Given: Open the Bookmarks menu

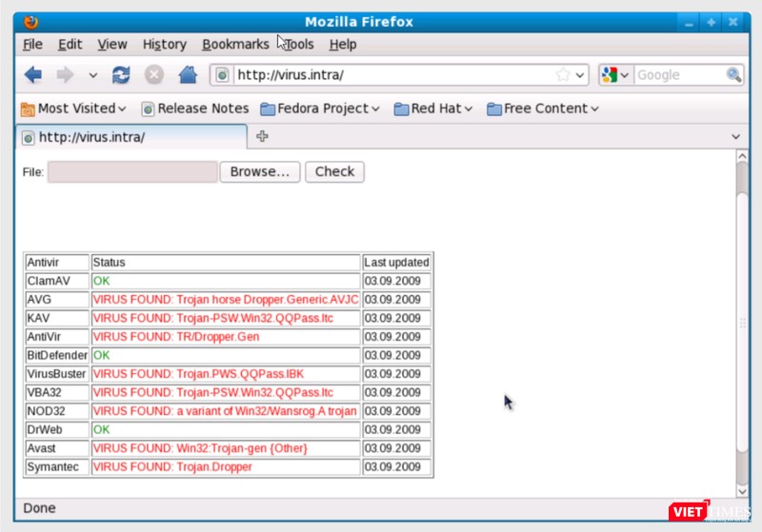Looking at the screenshot, I should [235, 44].
